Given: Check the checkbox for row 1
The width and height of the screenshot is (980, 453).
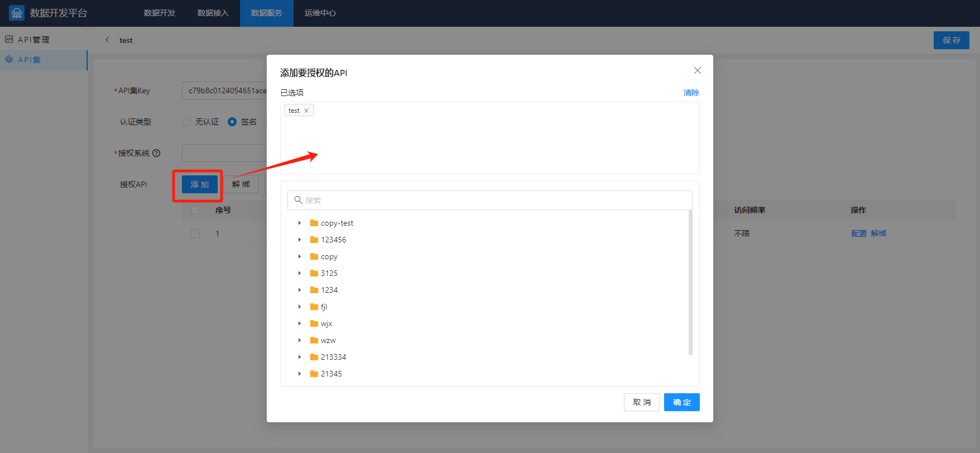Looking at the screenshot, I should (195, 233).
